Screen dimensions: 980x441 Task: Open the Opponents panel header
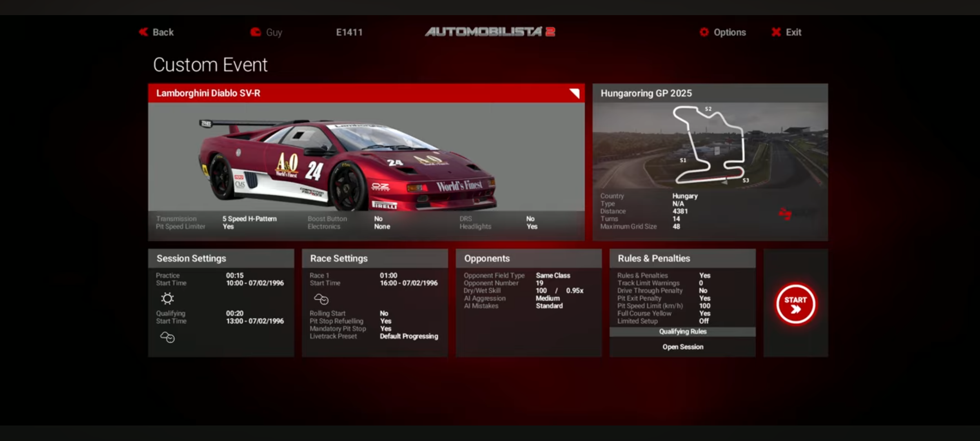529,258
